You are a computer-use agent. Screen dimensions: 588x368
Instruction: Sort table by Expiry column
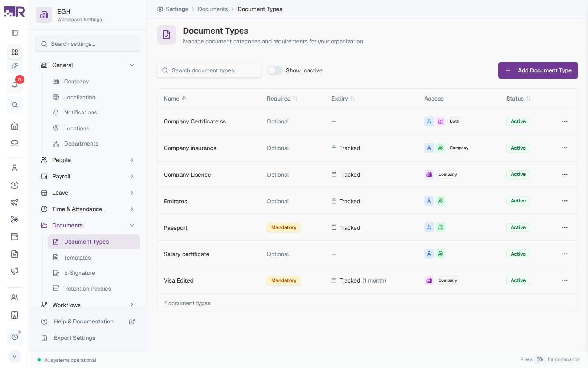tap(343, 99)
